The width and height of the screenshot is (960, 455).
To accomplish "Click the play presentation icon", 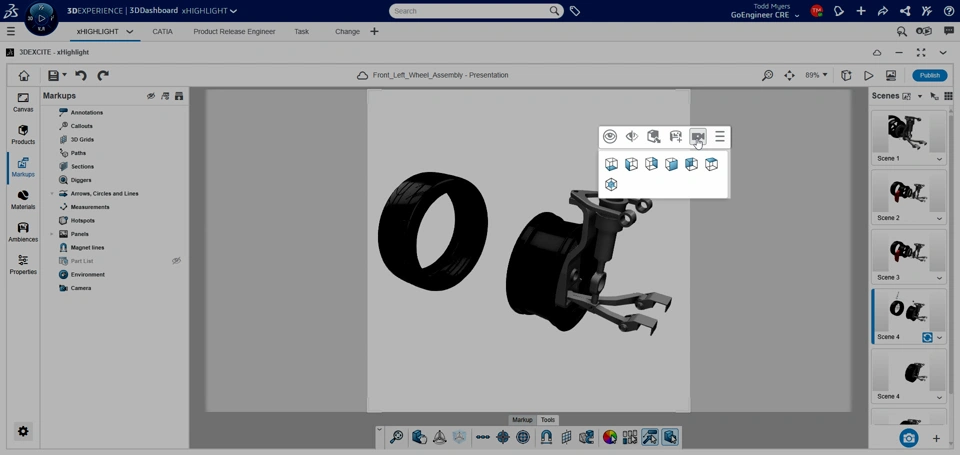I will [868, 75].
